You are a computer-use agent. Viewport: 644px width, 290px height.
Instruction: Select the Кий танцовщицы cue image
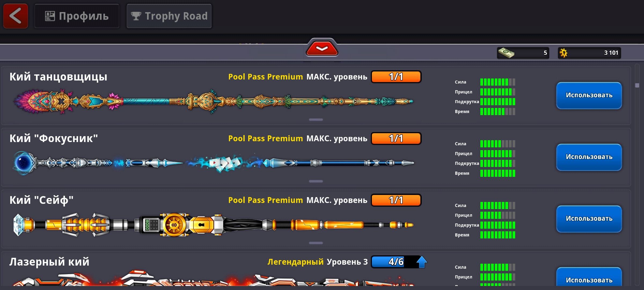(213, 102)
